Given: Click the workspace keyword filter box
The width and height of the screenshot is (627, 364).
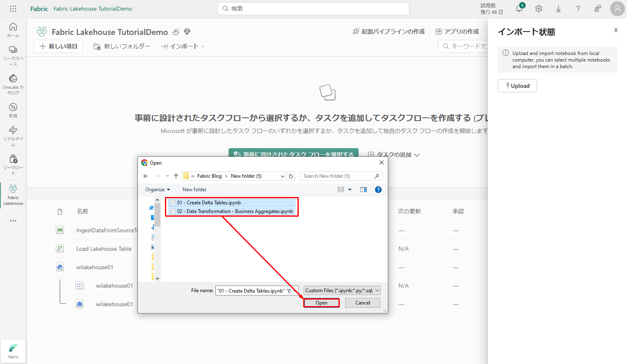Looking at the screenshot, I should click(463, 46).
